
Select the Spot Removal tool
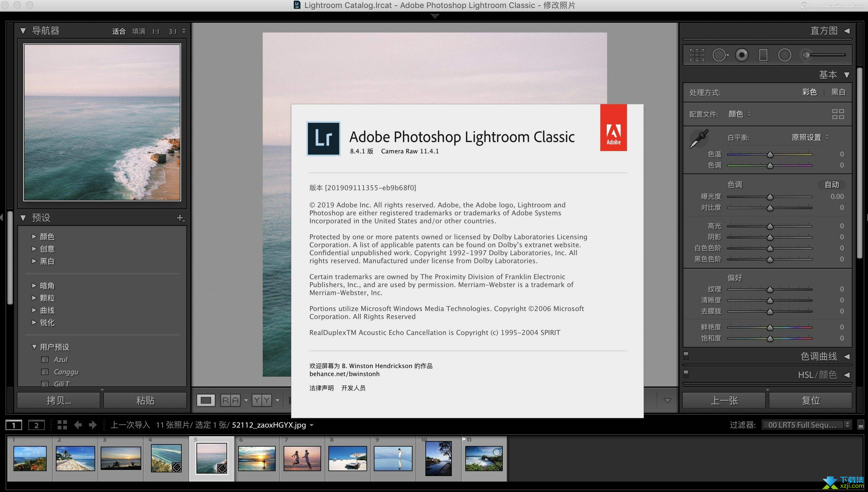tap(720, 55)
